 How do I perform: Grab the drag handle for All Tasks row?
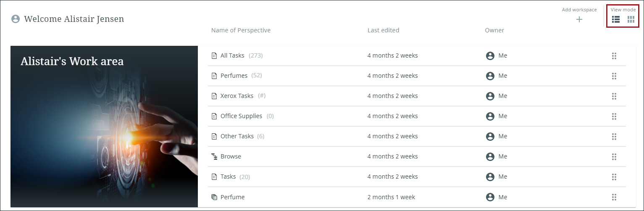pyautogui.click(x=614, y=56)
